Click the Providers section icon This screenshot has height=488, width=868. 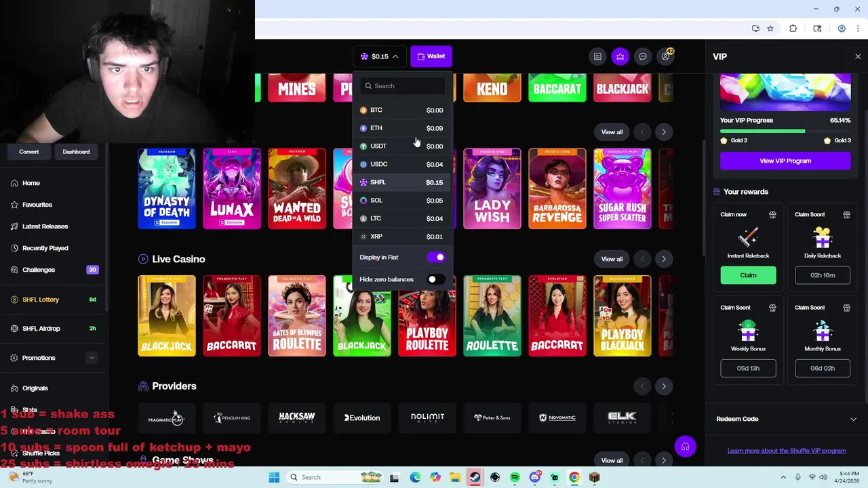tap(143, 386)
